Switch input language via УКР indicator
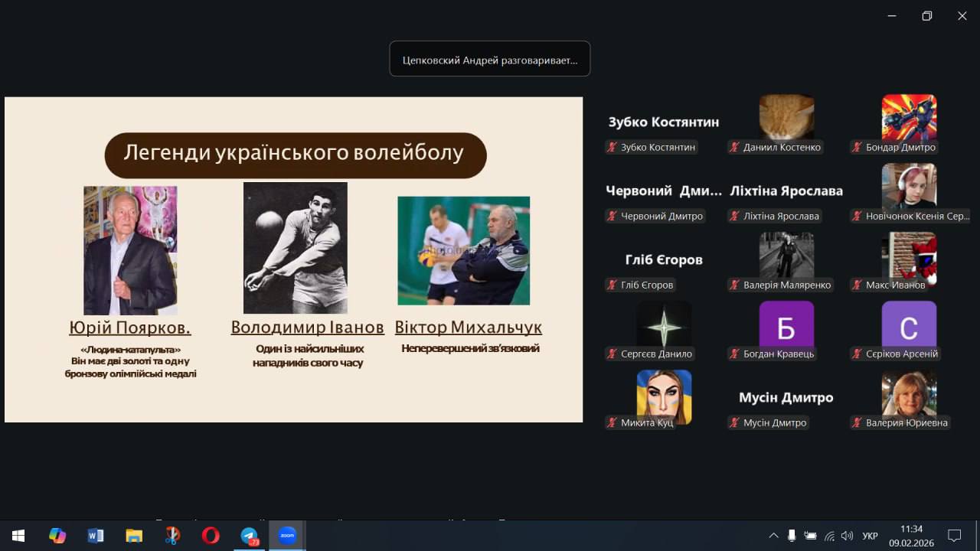The height and width of the screenshot is (551, 980). coord(870,536)
